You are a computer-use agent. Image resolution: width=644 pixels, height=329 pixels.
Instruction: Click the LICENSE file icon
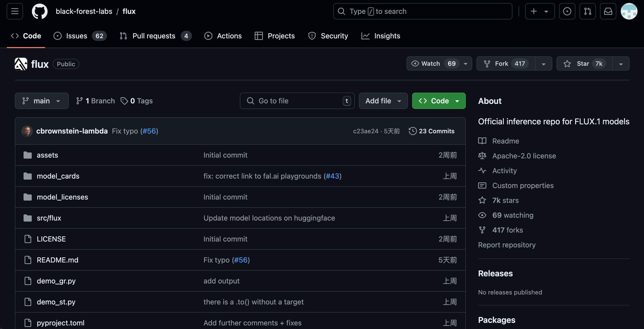click(x=28, y=239)
